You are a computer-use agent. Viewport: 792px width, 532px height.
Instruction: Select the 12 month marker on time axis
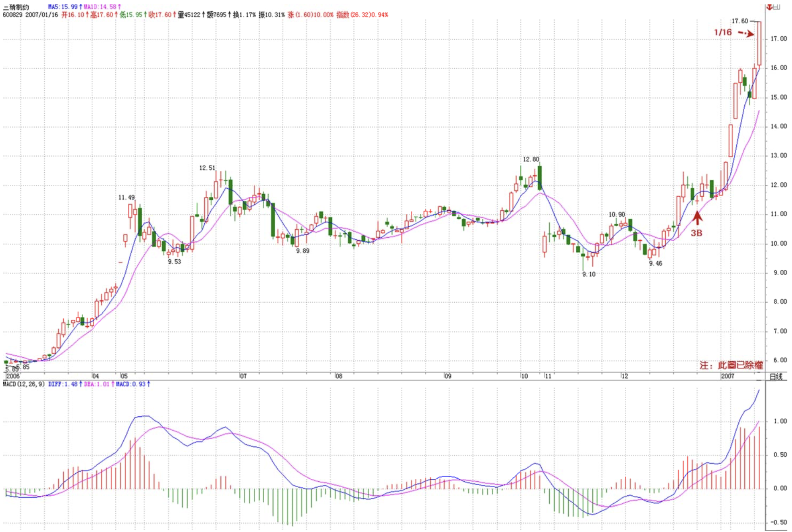624,376
